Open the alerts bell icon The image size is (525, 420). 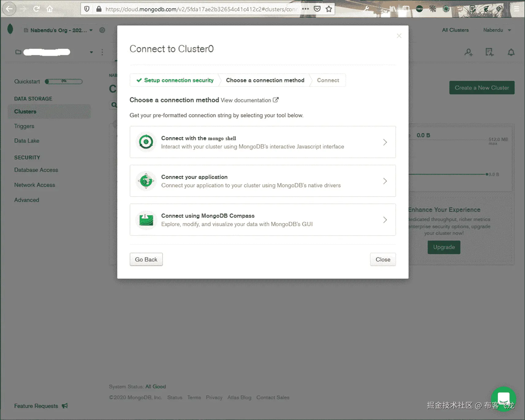click(511, 52)
